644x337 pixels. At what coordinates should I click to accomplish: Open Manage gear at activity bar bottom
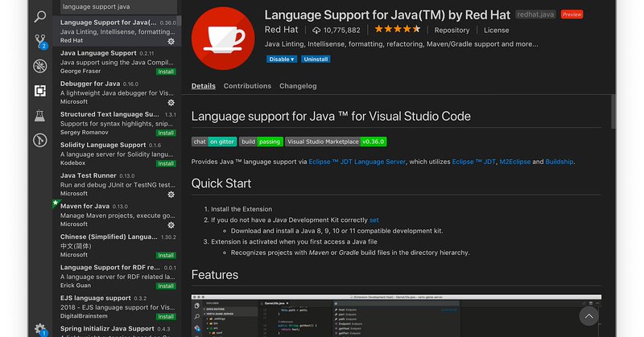pyautogui.click(x=40, y=329)
